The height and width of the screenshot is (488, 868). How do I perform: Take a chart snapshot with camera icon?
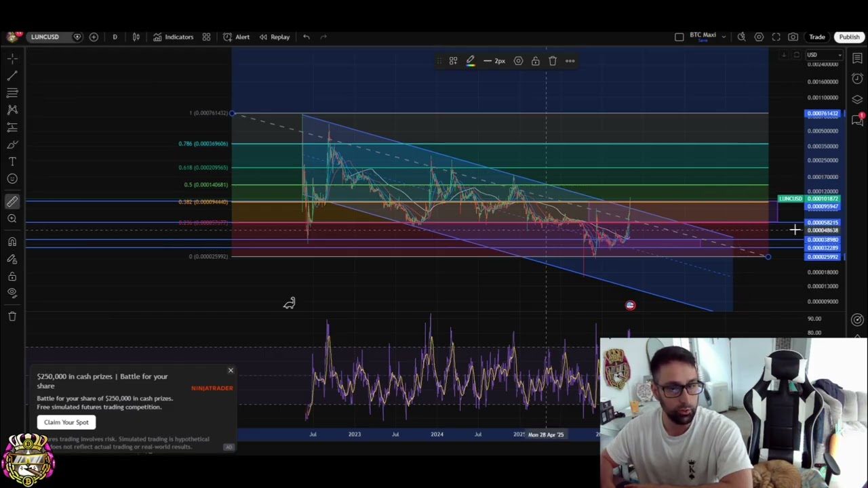pyautogui.click(x=793, y=37)
